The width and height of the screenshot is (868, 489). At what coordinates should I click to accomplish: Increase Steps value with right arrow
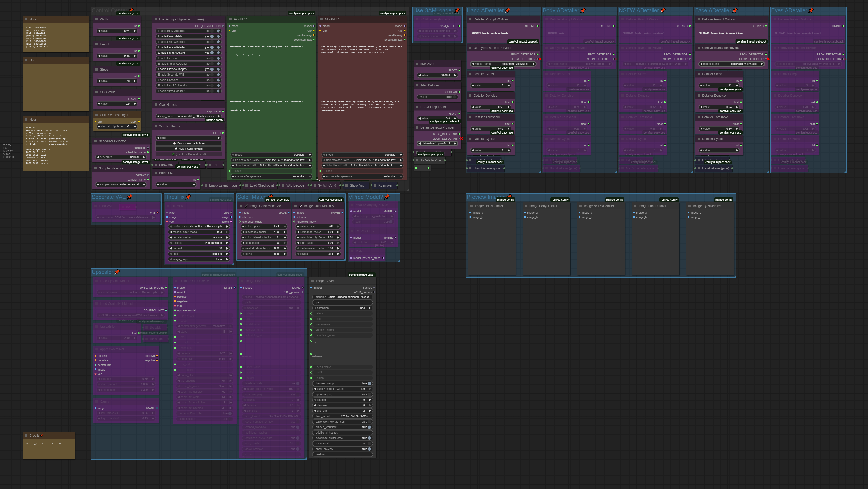pos(135,81)
